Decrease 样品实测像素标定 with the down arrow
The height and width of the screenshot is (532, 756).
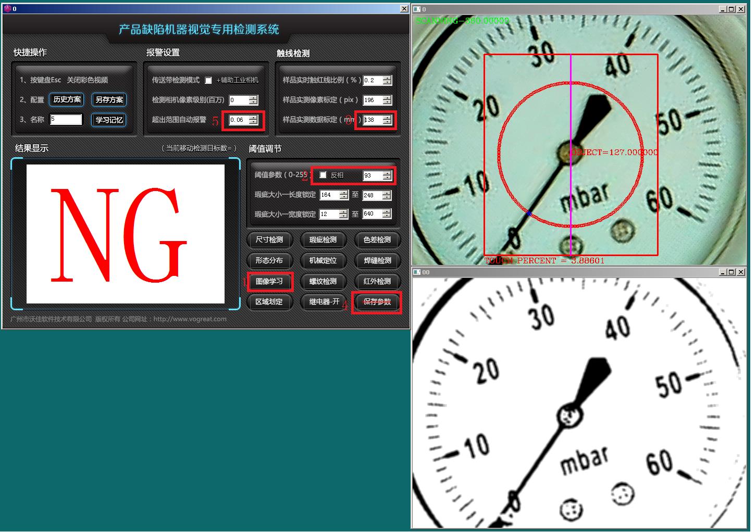pos(387,103)
